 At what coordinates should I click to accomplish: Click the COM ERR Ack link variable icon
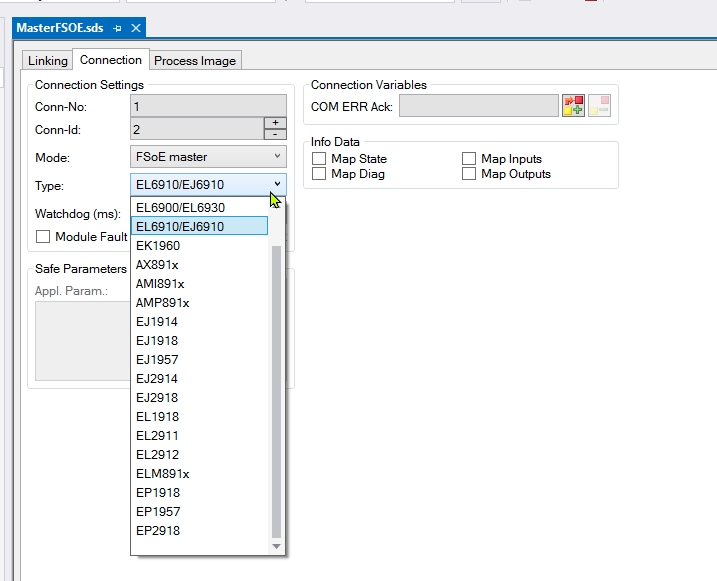pyautogui.click(x=573, y=106)
